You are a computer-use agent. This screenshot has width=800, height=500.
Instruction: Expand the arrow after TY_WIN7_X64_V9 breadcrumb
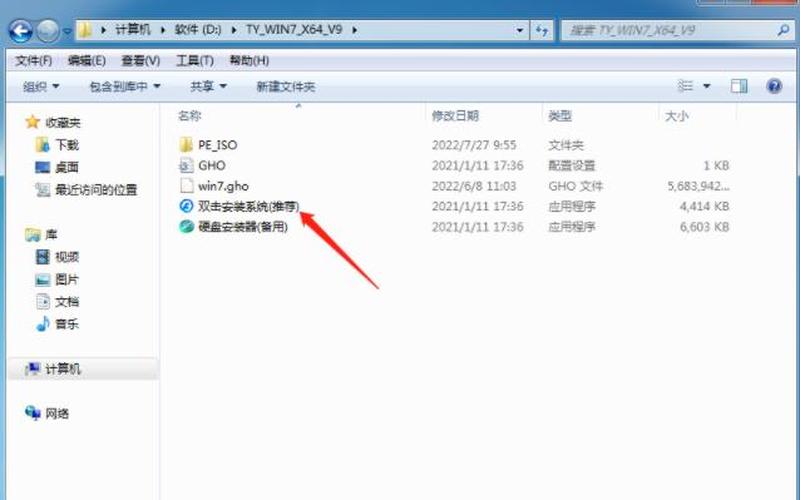[x=355, y=30]
